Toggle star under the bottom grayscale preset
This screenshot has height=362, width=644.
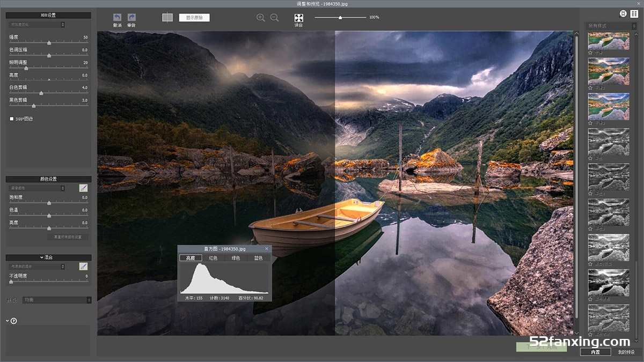pos(590,335)
